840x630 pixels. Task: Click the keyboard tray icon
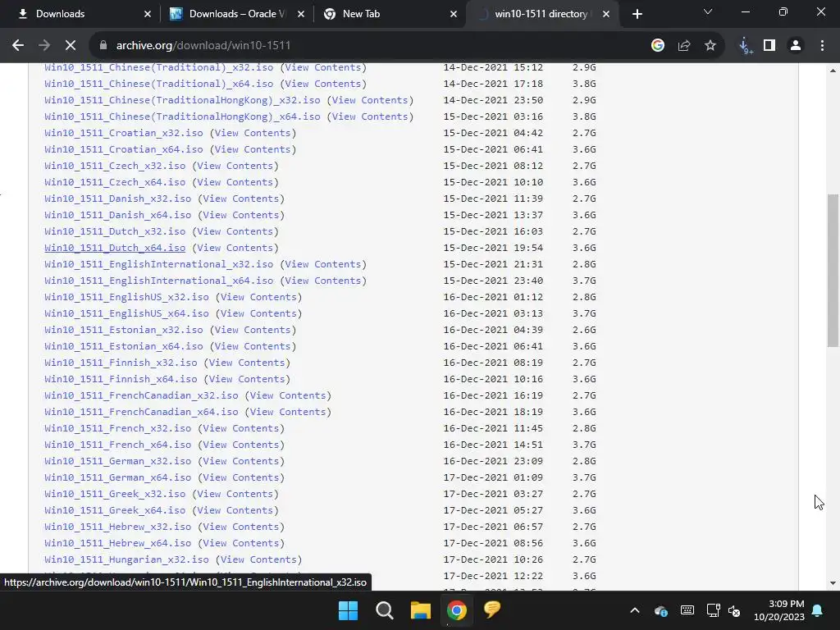(x=687, y=610)
